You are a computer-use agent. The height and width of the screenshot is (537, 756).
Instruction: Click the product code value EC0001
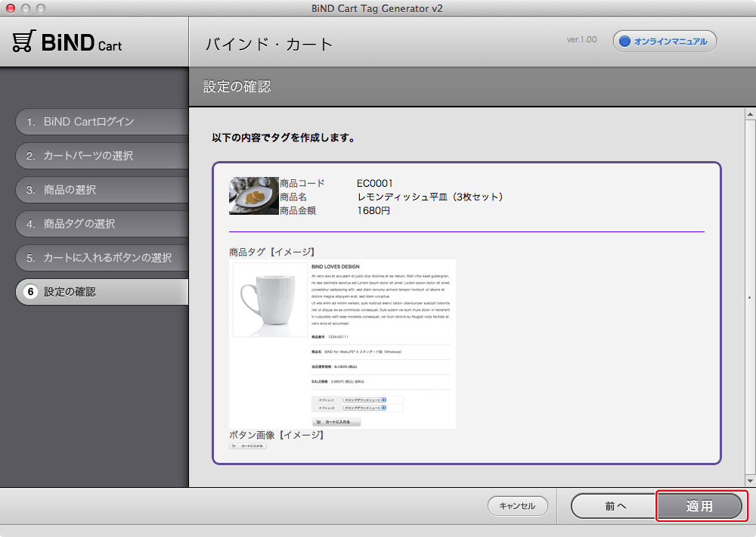[x=375, y=183]
